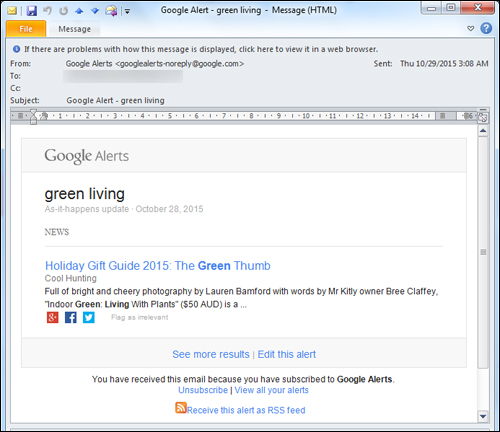The width and height of the screenshot is (500, 432).
Task: Open Customize Quick Access Toolbar dropdown
Action: [127, 11]
